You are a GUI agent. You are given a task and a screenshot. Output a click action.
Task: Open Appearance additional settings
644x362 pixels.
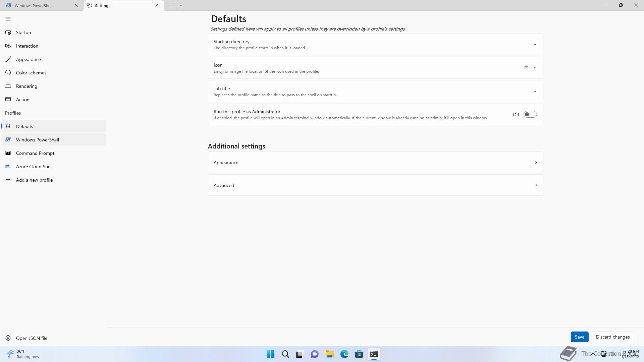375,162
